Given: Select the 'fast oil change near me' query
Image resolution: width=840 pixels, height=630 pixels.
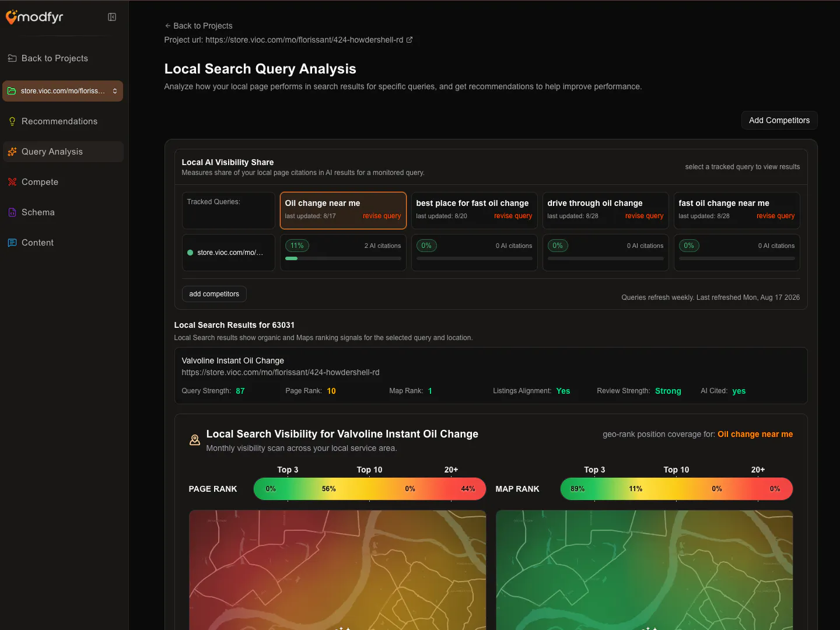Looking at the screenshot, I should pos(737,211).
